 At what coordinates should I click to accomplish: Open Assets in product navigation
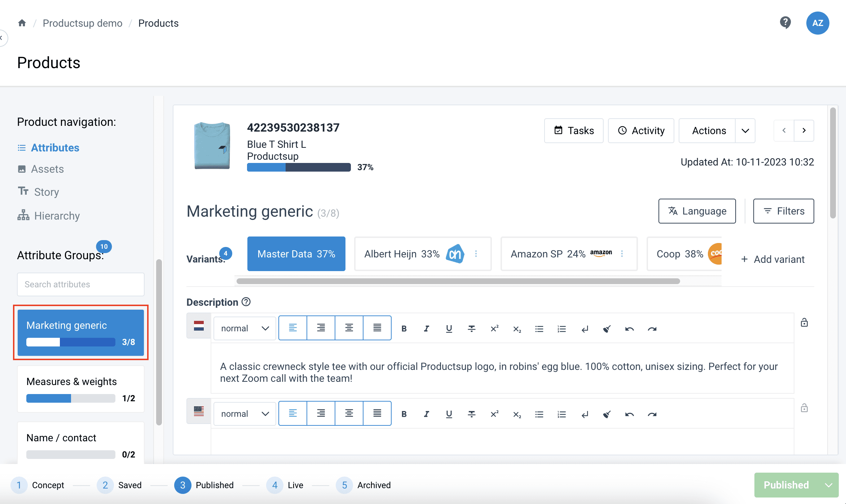point(47,169)
